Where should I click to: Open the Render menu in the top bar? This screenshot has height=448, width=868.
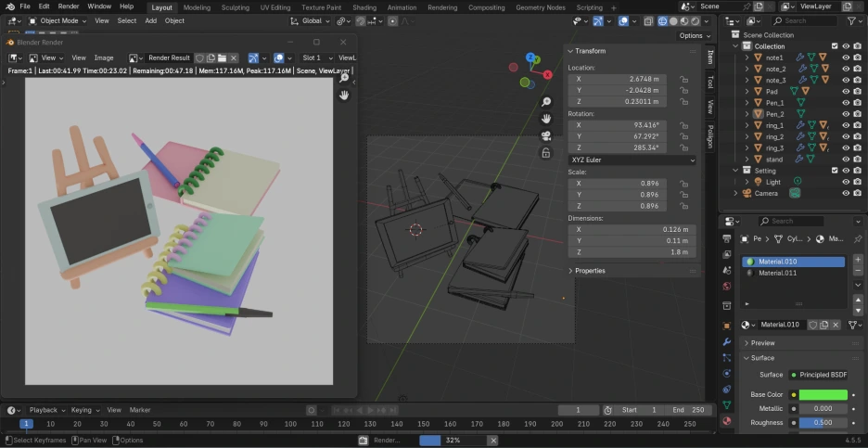[69, 6]
